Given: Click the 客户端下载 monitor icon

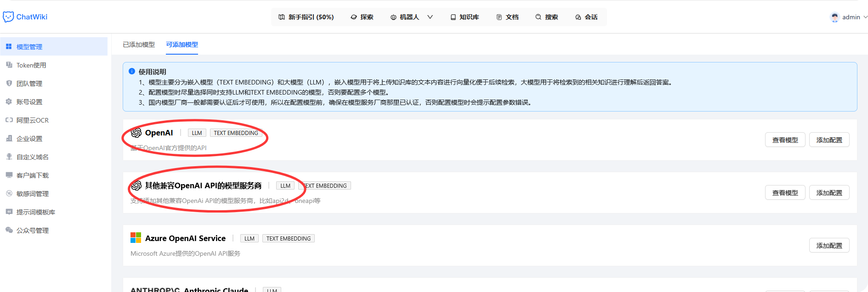Looking at the screenshot, I should [x=9, y=175].
